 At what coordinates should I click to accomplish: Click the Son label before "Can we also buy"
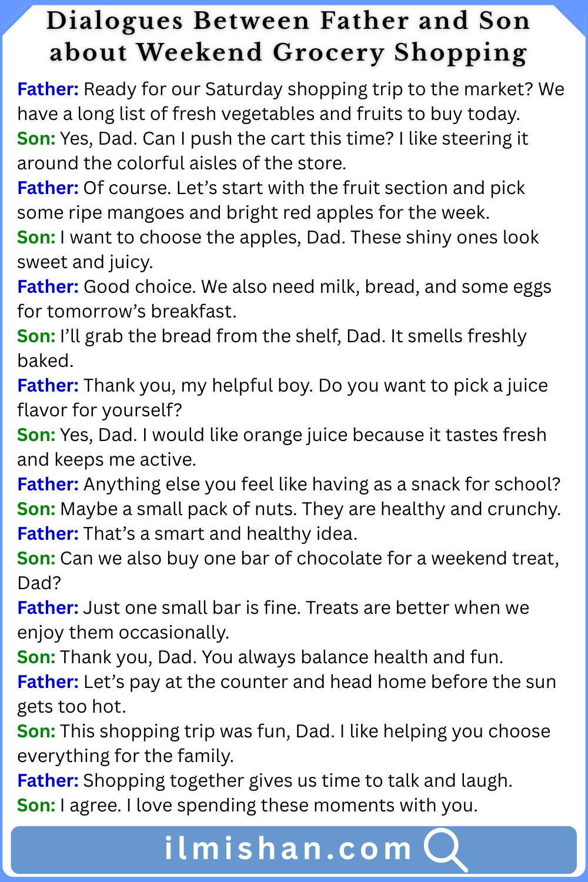click(36, 559)
